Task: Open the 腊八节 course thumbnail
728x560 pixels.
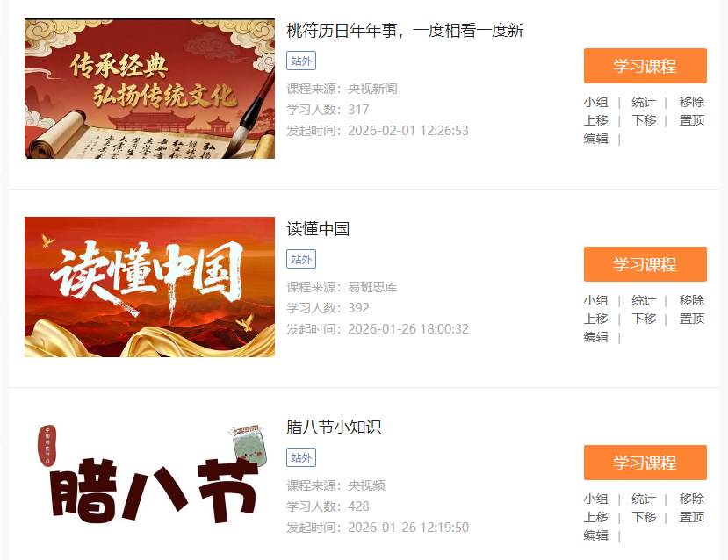Action: click(x=149, y=485)
